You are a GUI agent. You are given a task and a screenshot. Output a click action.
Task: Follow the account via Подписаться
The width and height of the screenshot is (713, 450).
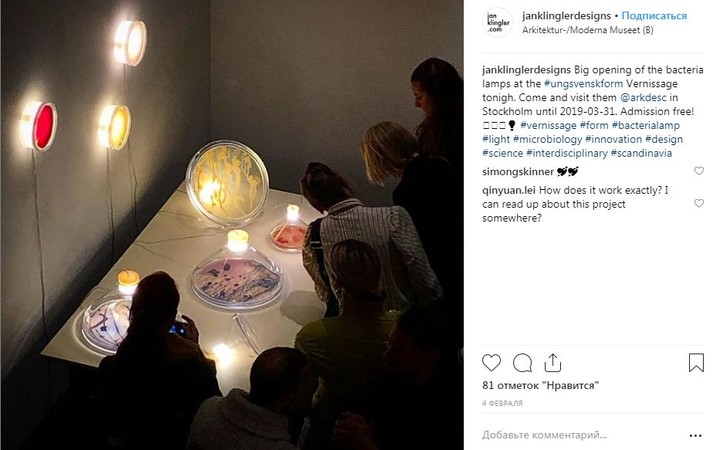click(654, 15)
